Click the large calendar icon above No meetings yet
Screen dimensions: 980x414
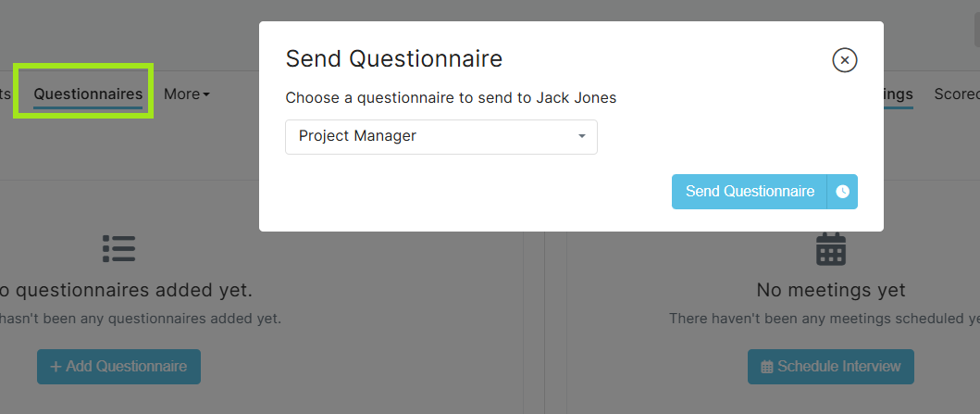[x=831, y=249]
